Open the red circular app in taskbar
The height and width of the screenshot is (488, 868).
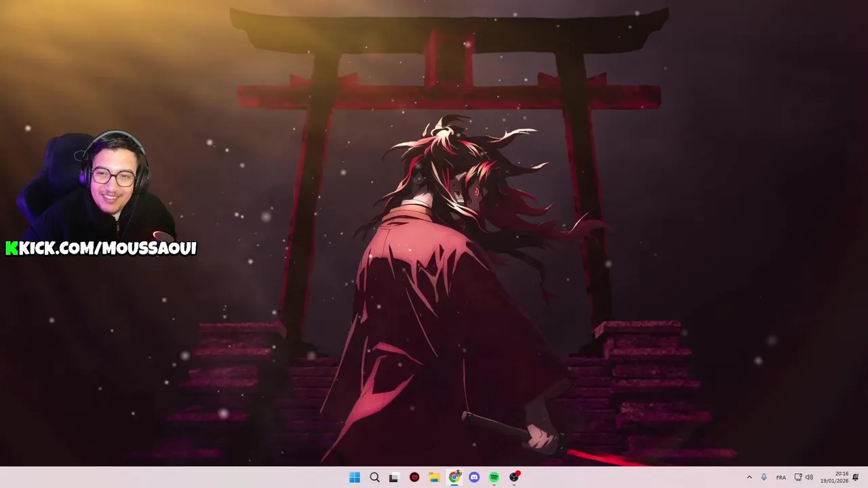click(414, 477)
